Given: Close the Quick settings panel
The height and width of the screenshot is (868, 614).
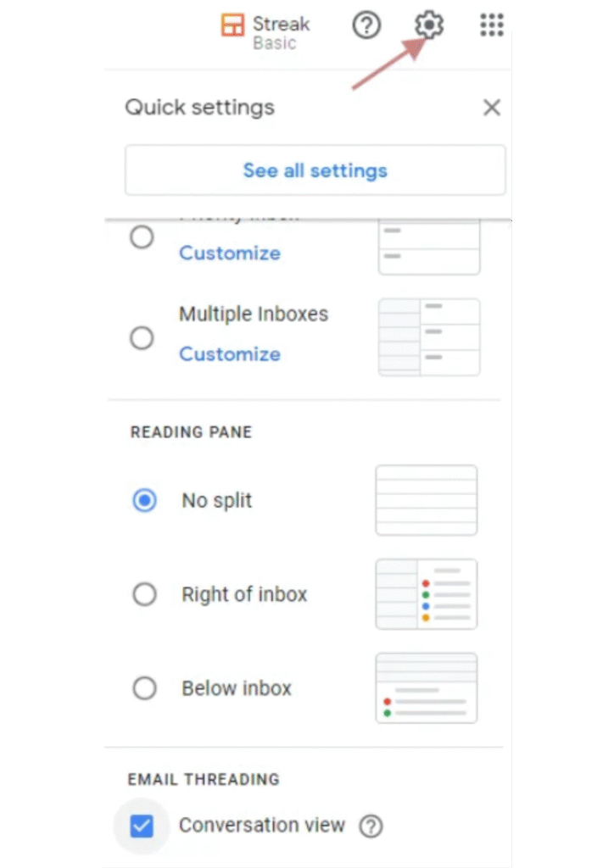Looking at the screenshot, I should 491,107.
